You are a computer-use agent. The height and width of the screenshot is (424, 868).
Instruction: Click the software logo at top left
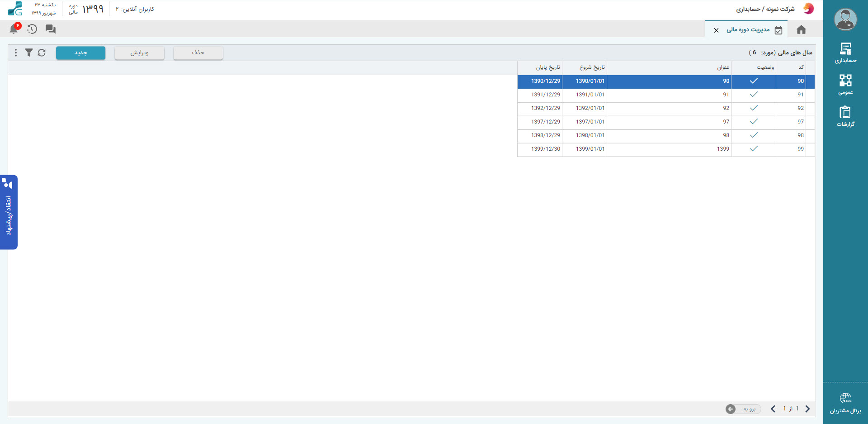[15, 9]
